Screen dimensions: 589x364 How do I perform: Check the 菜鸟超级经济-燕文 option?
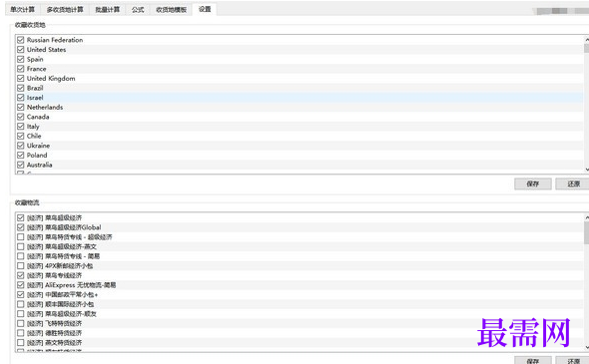click(x=21, y=246)
